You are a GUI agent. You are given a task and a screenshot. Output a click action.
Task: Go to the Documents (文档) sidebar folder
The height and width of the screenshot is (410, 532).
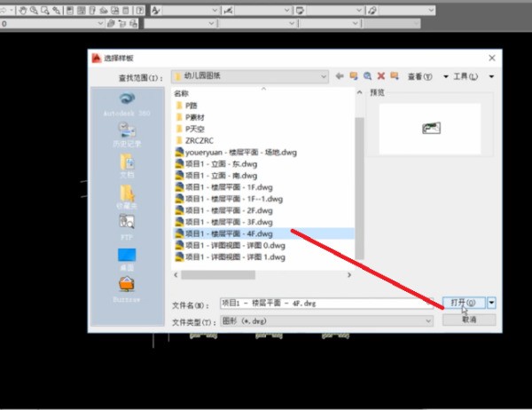pos(127,165)
